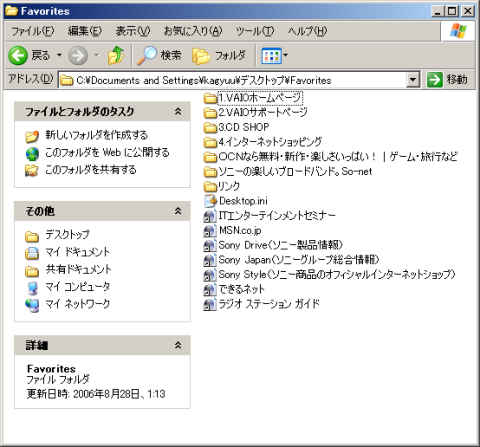This screenshot has height=447, width=480.
Task: Open the ファイル(F) menu
Action: [33, 31]
